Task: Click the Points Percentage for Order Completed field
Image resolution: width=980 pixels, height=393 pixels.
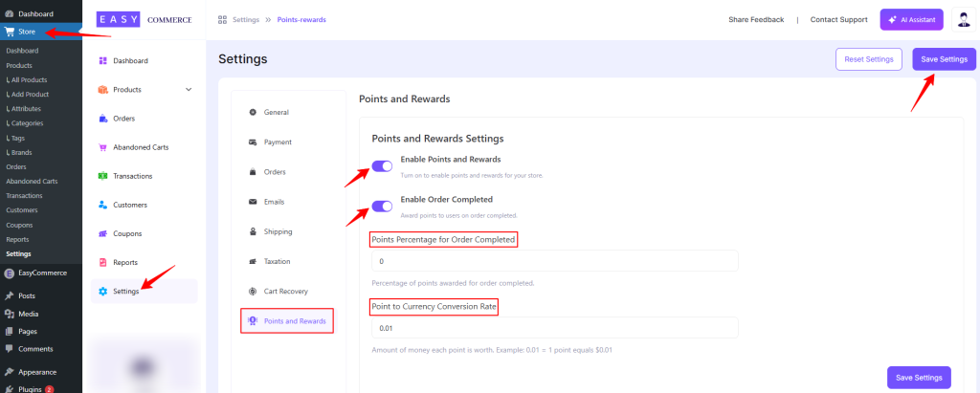Action: [x=555, y=260]
